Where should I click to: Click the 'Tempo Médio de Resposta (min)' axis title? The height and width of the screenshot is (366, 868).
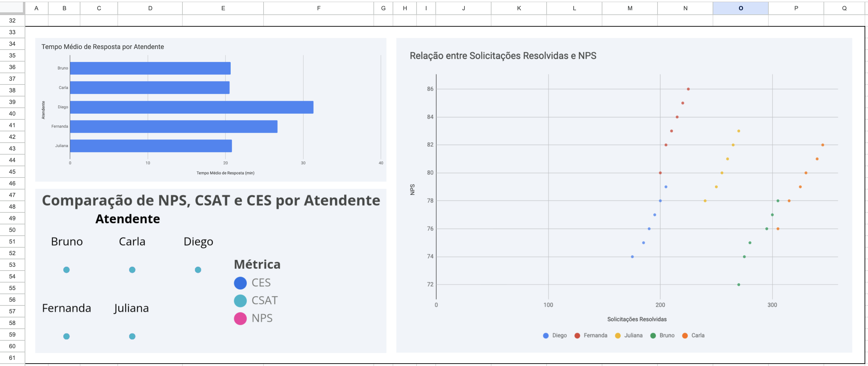click(225, 173)
